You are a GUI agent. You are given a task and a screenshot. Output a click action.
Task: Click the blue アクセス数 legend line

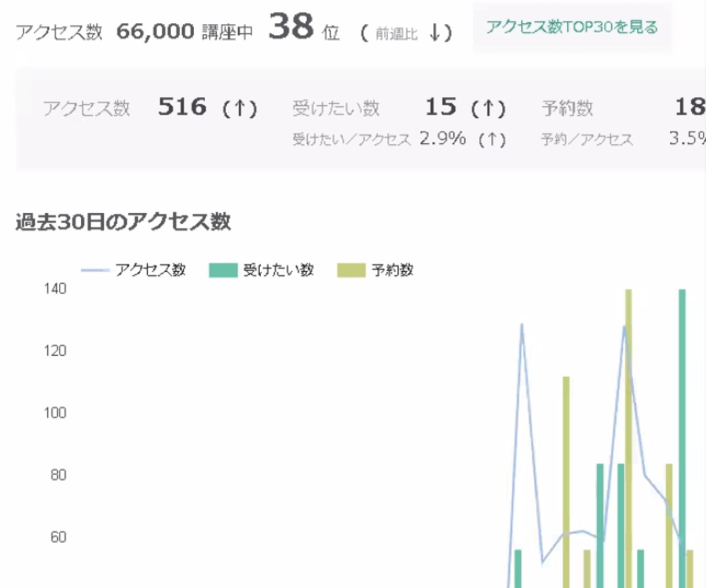(95, 270)
